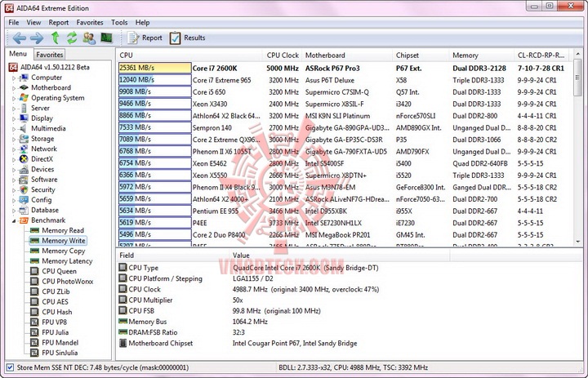Select the Memory Latency benchmark icon
588x378 pixels.
pos(34,261)
